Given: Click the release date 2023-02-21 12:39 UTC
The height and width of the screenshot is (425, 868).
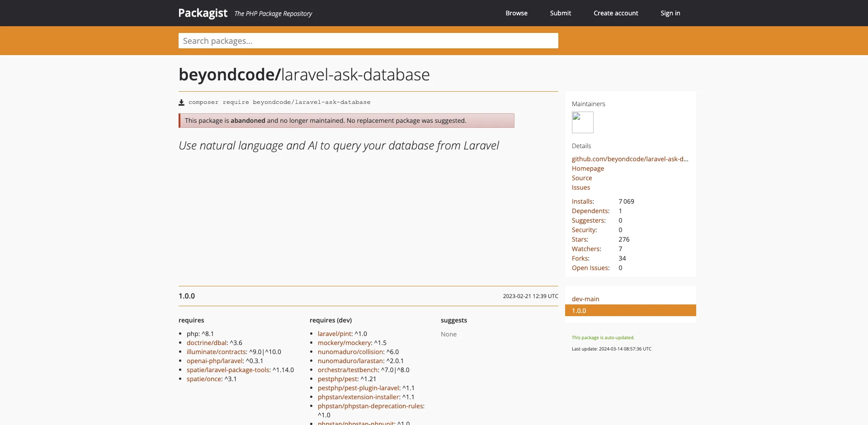Looking at the screenshot, I should (x=530, y=296).
